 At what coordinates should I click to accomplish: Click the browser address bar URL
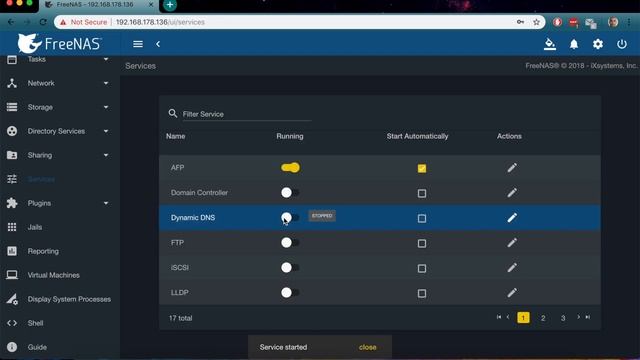coord(160,22)
